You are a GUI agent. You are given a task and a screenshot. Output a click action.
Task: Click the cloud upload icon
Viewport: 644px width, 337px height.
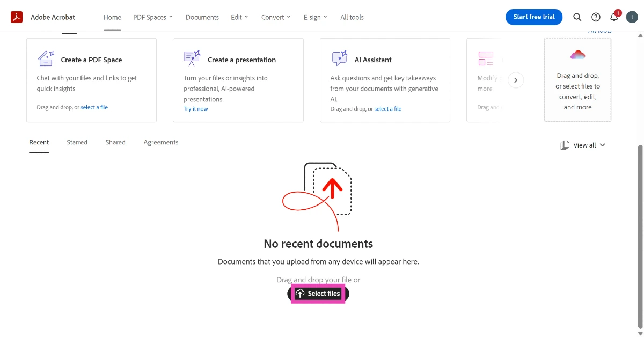point(577,54)
